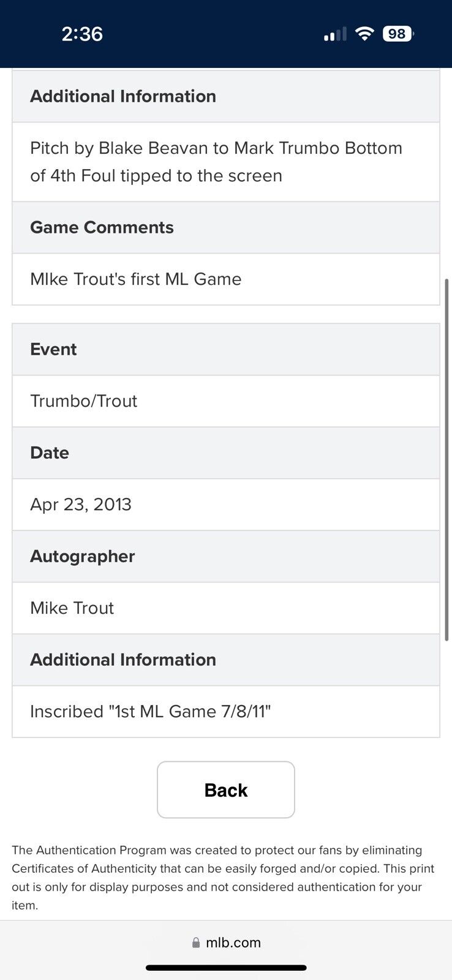Tap the "MIke Trout's first ML Game" row

[x=136, y=279]
